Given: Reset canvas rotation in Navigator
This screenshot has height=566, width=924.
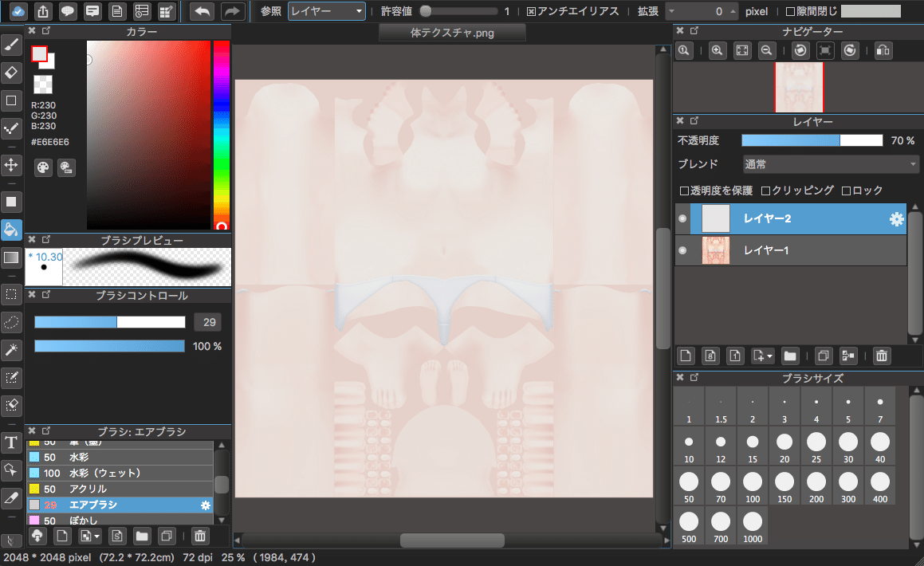Looking at the screenshot, I should [825, 51].
